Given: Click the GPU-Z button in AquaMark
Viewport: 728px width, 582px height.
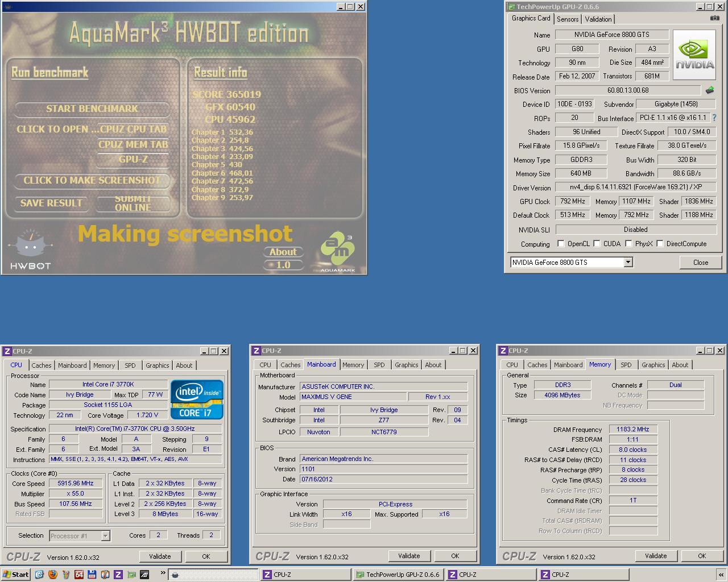Looking at the screenshot, I should pos(133,159).
